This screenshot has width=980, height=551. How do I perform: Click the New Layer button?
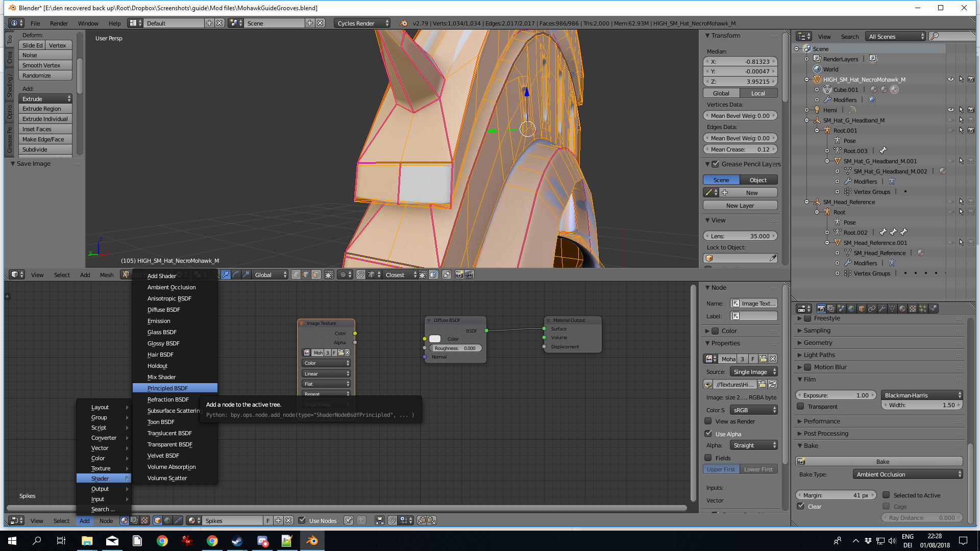(740, 206)
